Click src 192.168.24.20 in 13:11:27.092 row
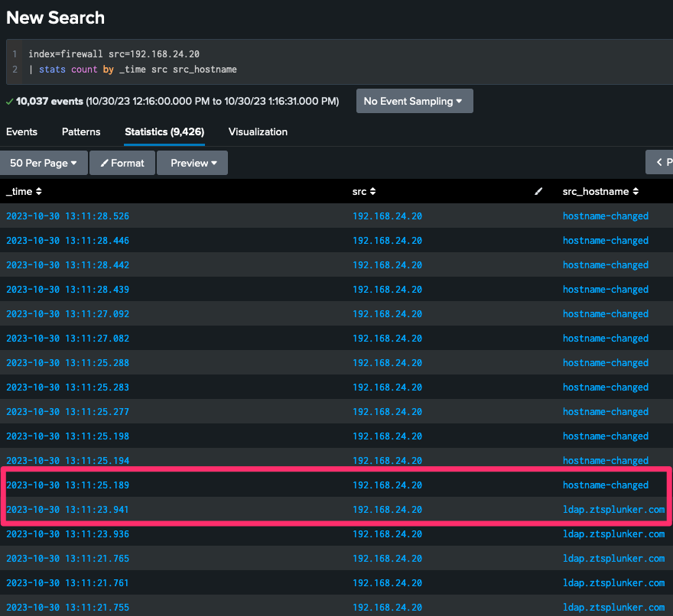Image resolution: width=673 pixels, height=616 pixels. [x=387, y=314]
